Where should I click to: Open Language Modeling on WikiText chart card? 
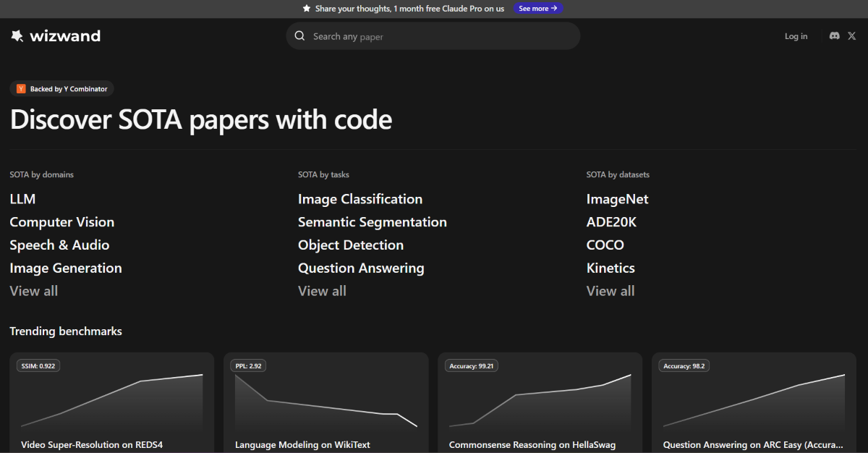326,402
